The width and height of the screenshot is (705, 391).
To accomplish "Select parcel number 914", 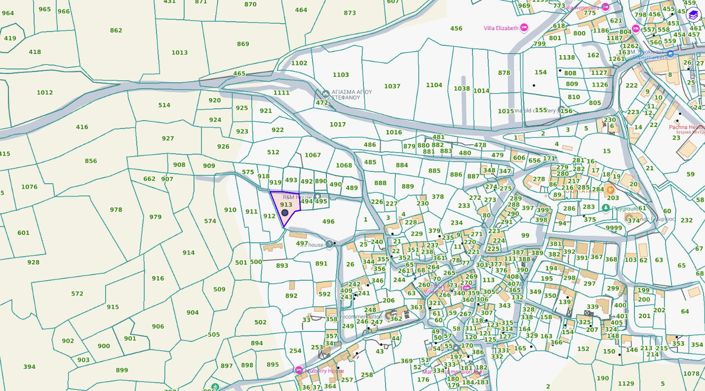I will tap(188, 253).
